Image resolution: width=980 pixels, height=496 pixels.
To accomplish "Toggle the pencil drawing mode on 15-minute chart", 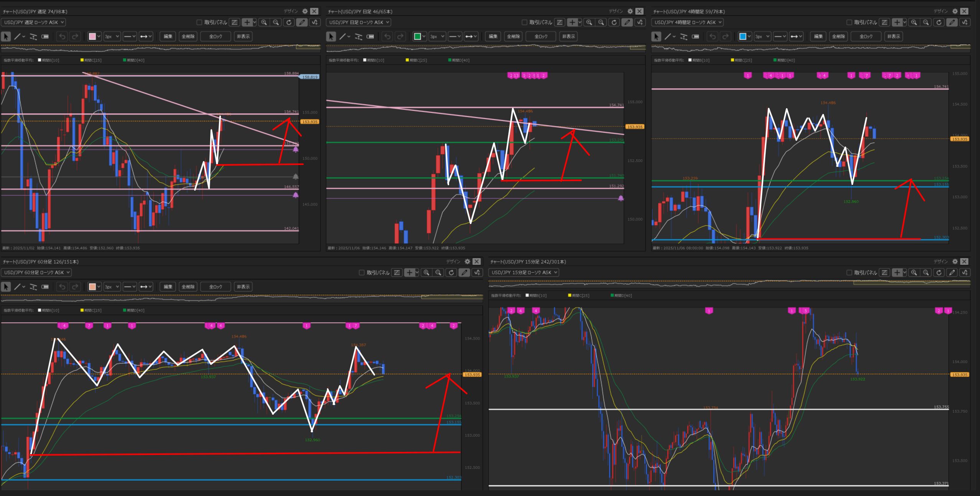I will [952, 272].
